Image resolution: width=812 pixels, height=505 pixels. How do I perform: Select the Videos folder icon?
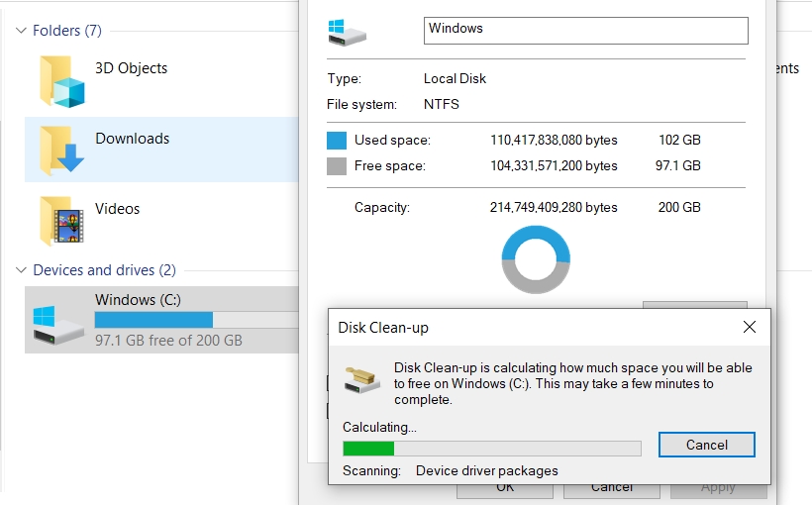(61, 221)
